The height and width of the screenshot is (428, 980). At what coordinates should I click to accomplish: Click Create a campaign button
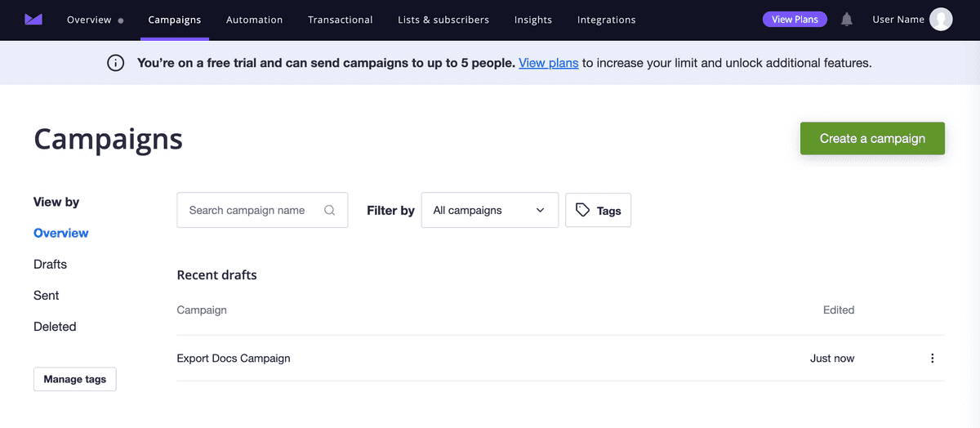(x=872, y=139)
